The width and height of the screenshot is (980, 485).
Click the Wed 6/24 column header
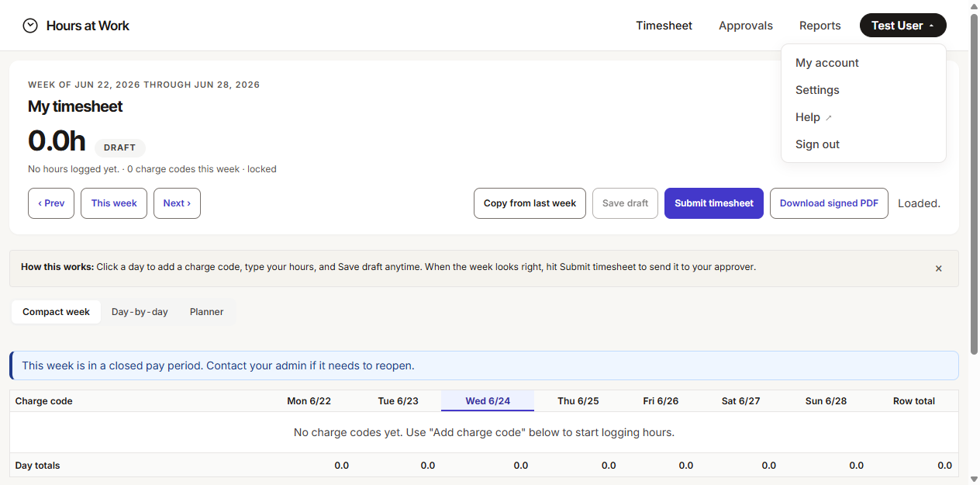(488, 401)
